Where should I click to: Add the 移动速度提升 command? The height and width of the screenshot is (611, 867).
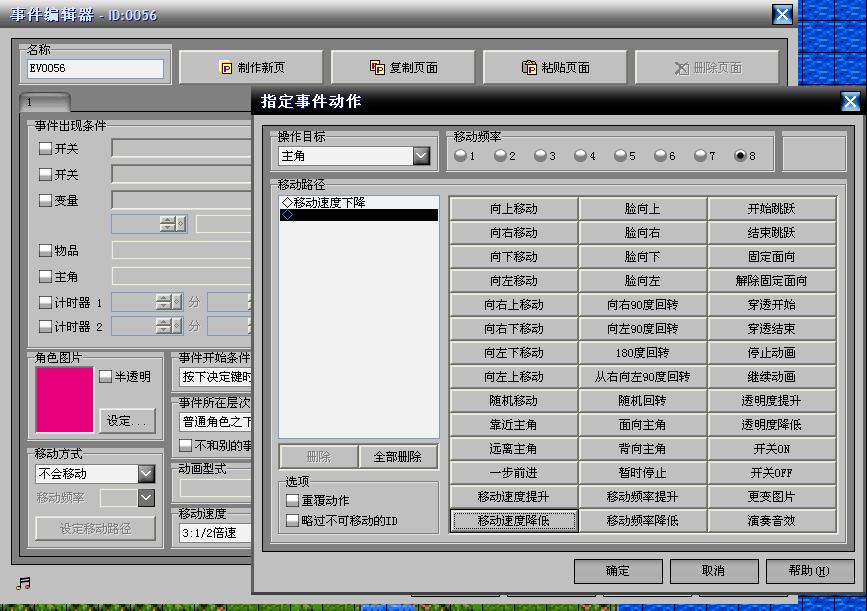click(514, 497)
